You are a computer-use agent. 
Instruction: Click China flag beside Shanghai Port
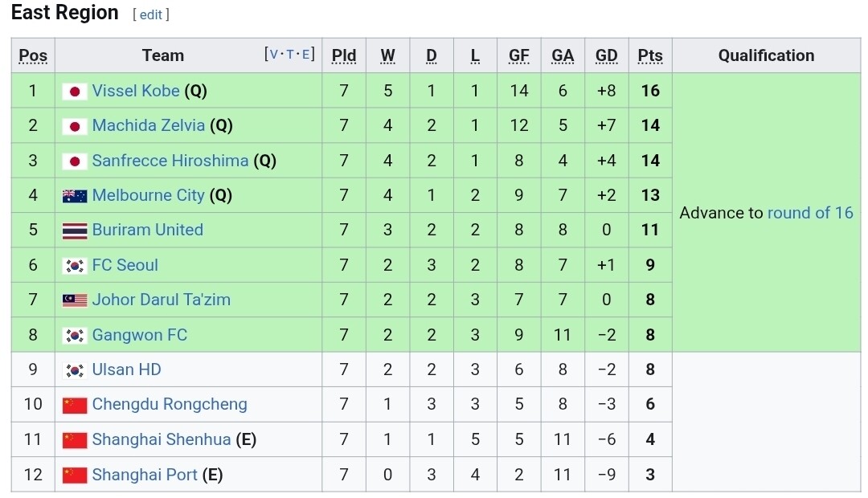click(x=75, y=475)
